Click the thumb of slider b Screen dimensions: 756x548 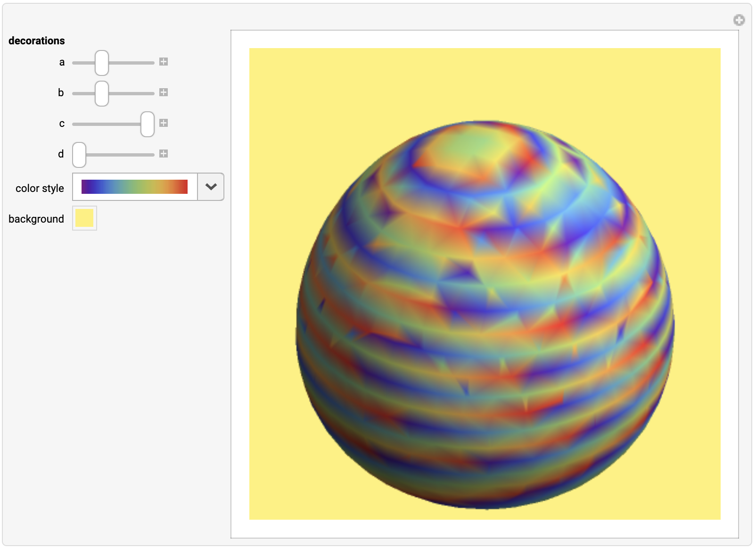coord(101,93)
